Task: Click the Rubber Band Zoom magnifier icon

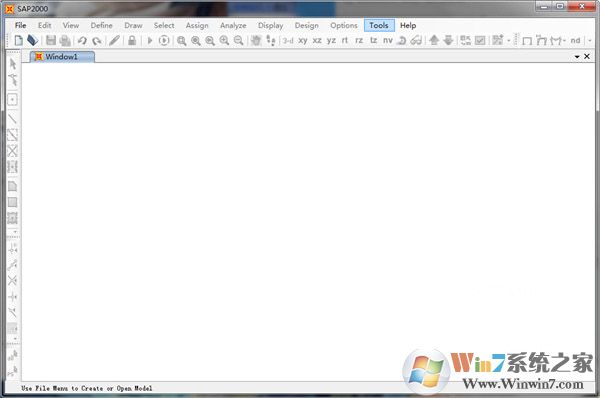Action: tap(182, 41)
